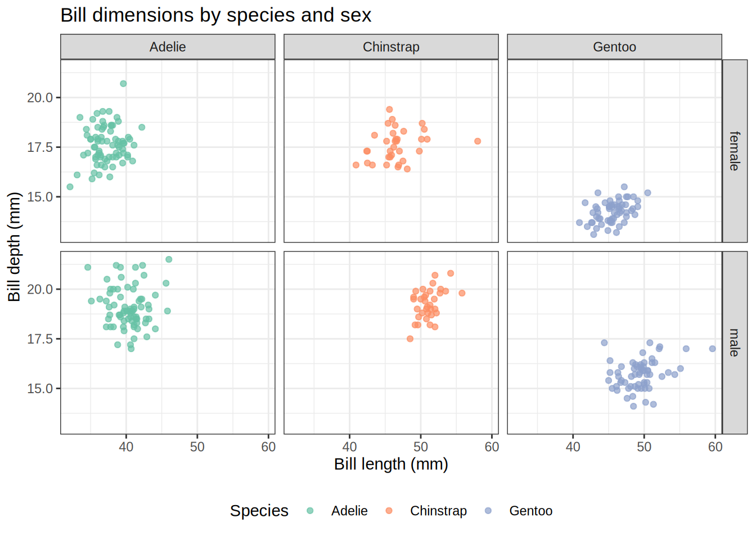Select the Gentoo facet strip header
This screenshot has width=756, height=540.
614,47
